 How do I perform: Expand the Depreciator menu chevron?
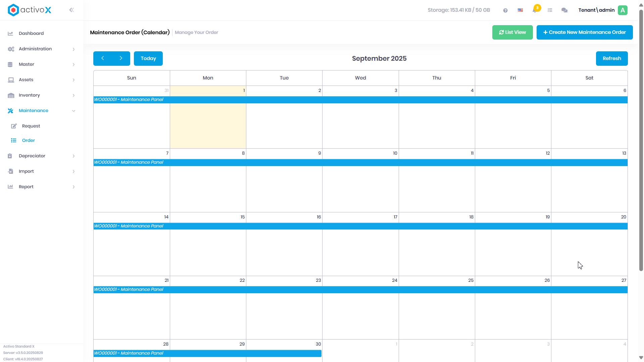point(73,156)
